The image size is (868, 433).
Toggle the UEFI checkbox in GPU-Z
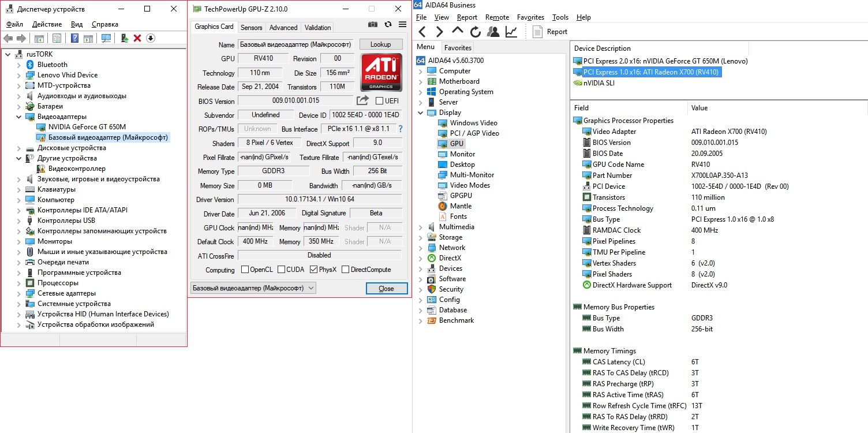(379, 101)
